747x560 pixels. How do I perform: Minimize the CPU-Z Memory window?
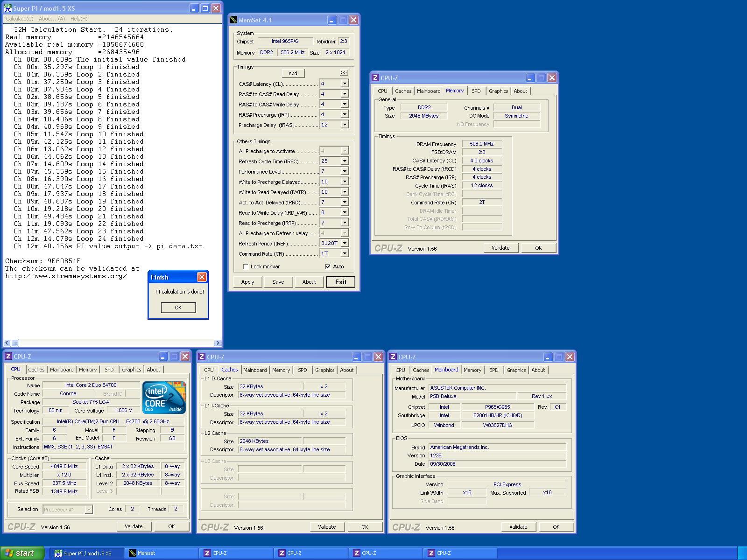pyautogui.click(x=530, y=78)
